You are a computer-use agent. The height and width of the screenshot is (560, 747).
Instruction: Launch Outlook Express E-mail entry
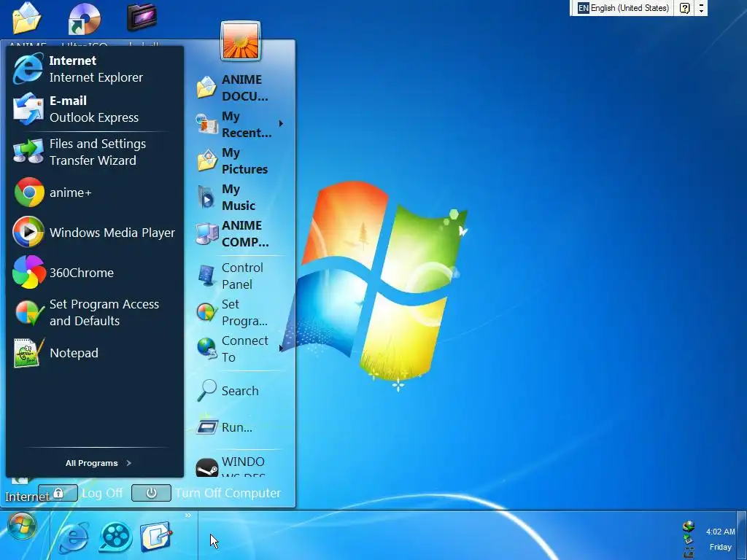[94, 109]
